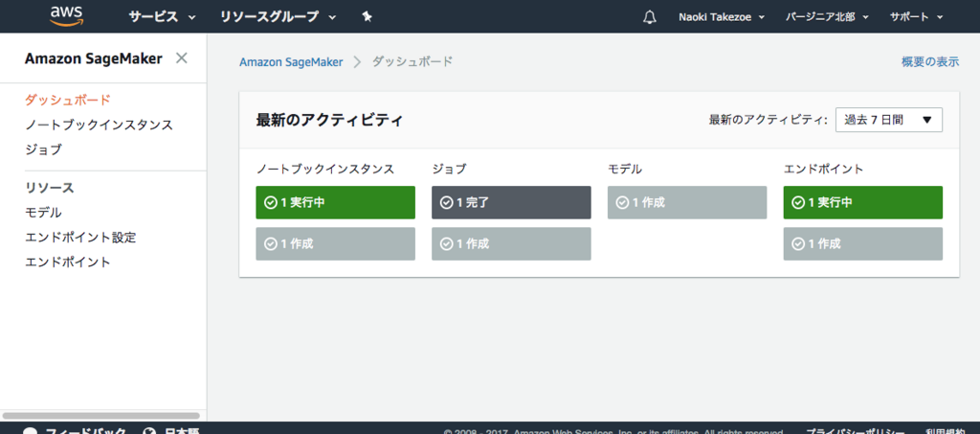The image size is (980, 434).
Task: Click the AWS logo home icon
Action: pyautogui.click(x=68, y=15)
